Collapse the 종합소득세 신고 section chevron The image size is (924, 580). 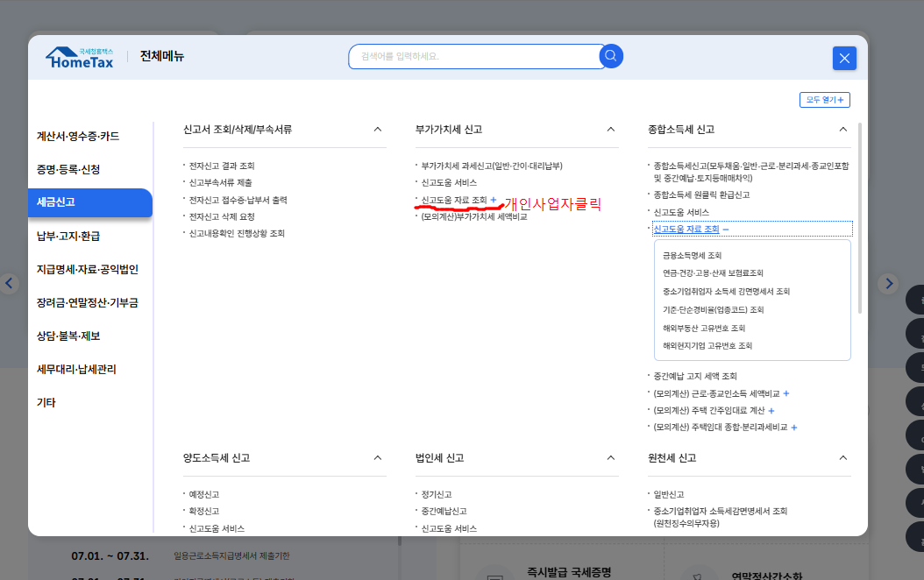click(842, 128)
